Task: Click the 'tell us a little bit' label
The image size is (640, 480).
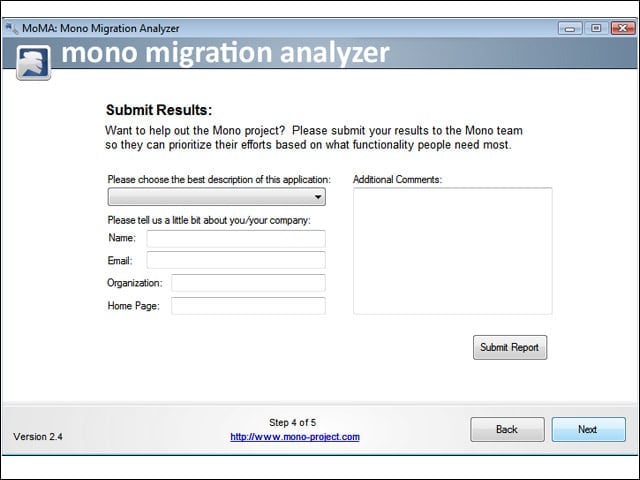Action: [209, 220]
